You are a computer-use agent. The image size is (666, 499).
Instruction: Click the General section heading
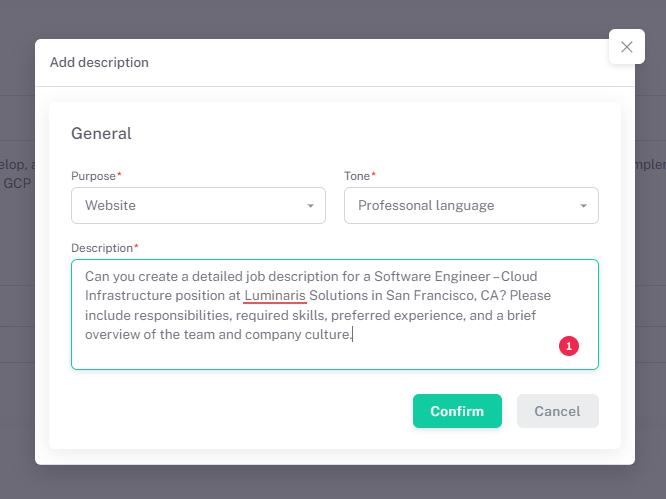(101, 134)
